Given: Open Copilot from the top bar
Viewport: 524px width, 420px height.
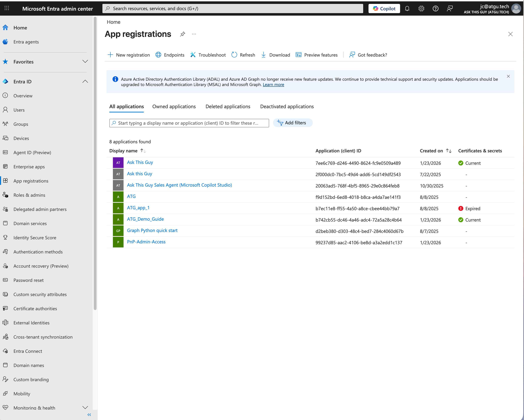Looking at the screenshot, I should [x=384, y=9].
